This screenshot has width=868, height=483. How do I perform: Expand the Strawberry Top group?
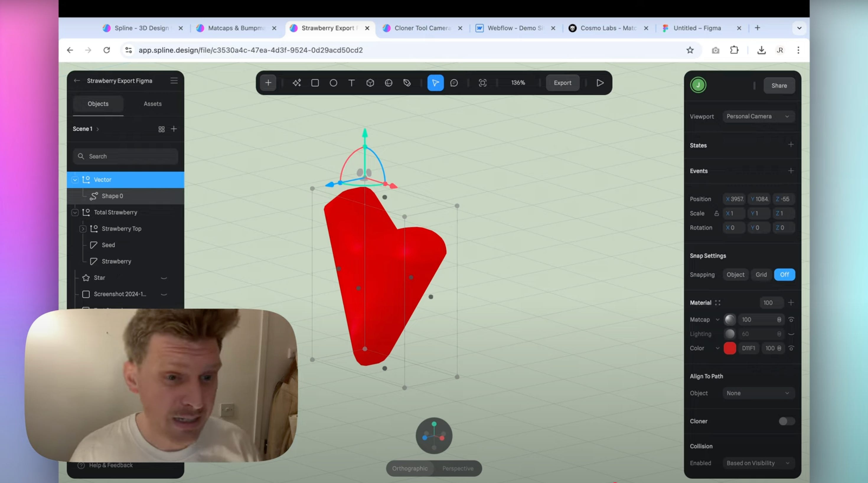(83, 229)
